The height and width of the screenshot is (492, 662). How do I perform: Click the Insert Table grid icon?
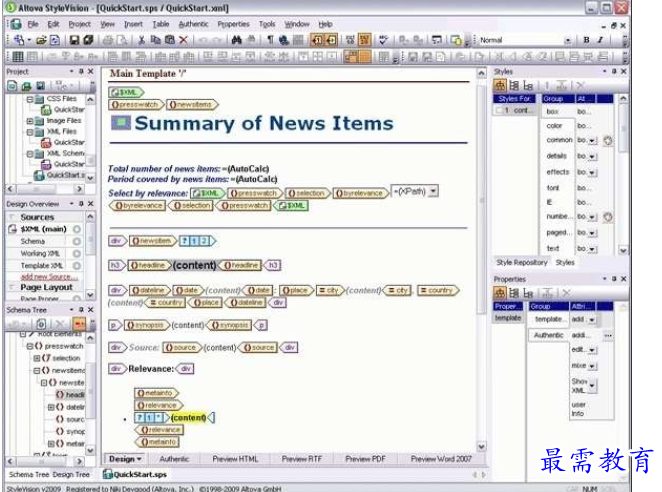(18, 56)
